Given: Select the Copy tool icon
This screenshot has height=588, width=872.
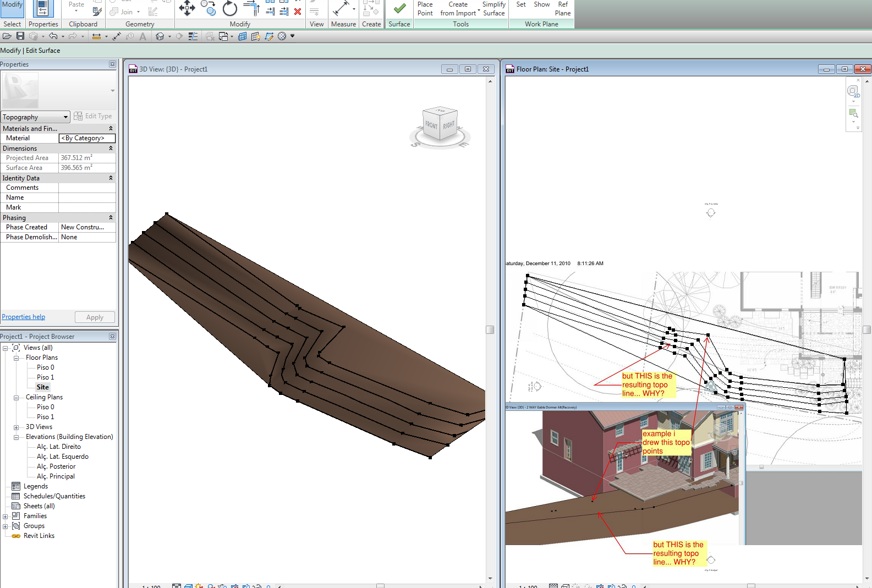Looking at the screenshot, I should click(x=208, y=8).
